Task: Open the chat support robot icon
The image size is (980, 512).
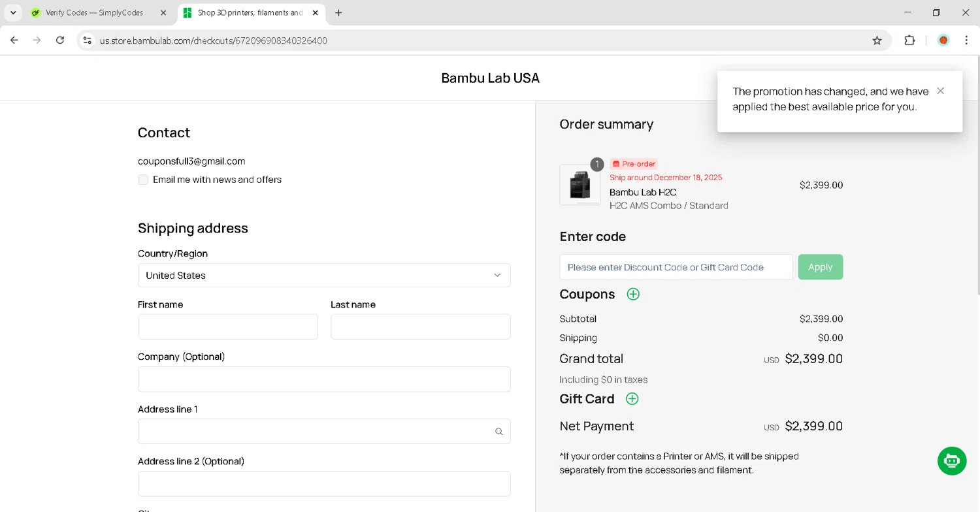Action: [x=952, y=461]
